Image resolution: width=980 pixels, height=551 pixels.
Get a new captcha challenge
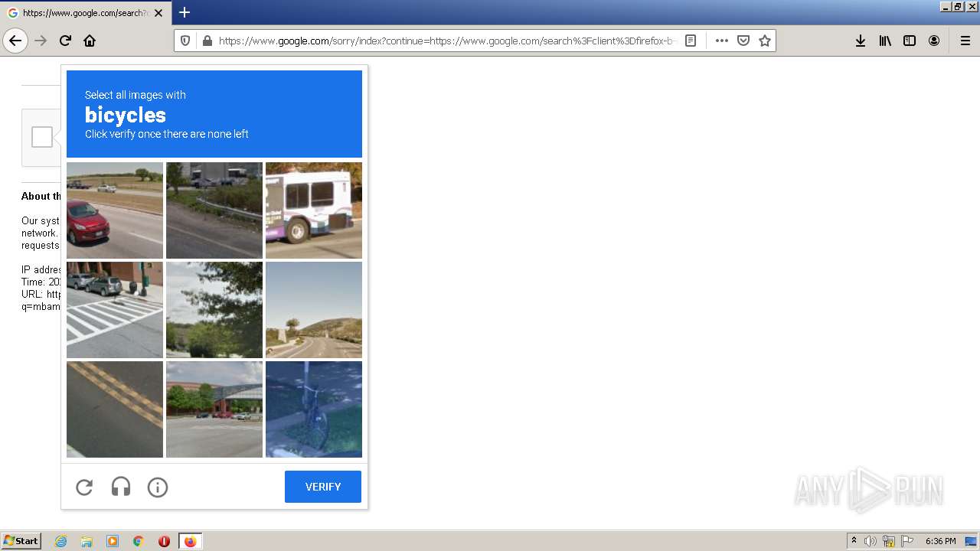coord(84,487)
